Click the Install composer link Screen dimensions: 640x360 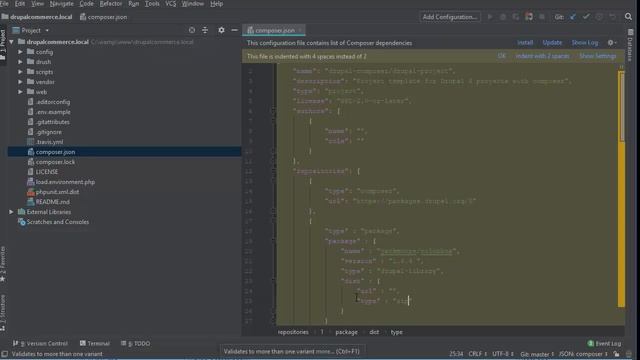click(x=525, y=42)
